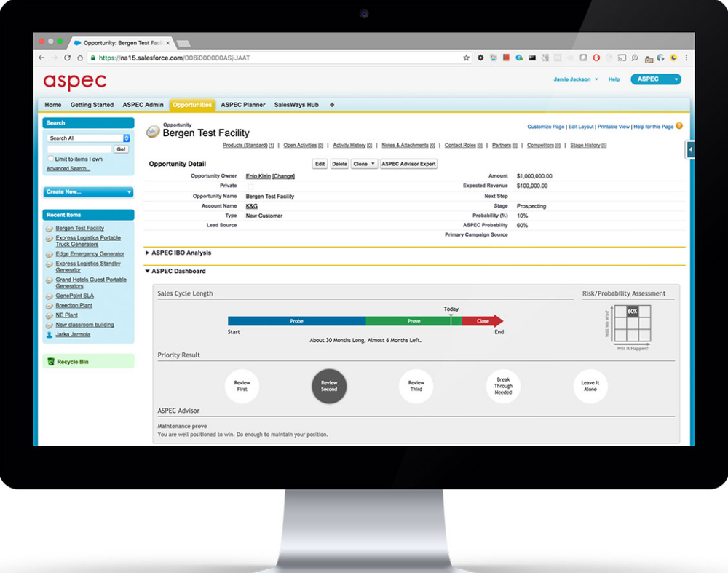The image size is (728, 573).
Task: Open the Contact Roles related list link
Action: [x=463, y=146]
